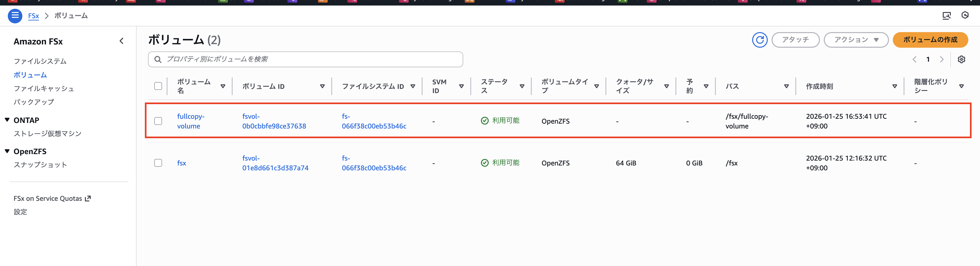Viewport: 980px width, 266px height.
Task: Click the fullcopy-volume status check icon
Action: (485, 121)
